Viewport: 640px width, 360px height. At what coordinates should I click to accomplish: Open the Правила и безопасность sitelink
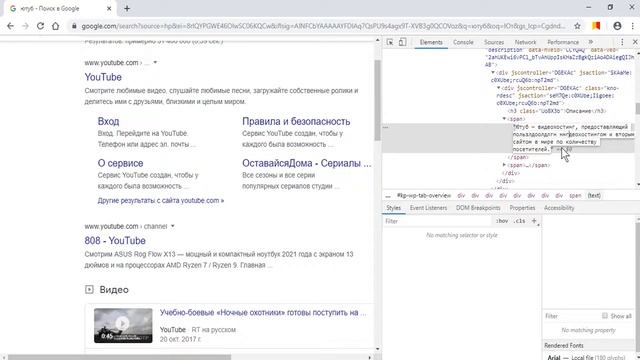click(x=296, y=121)
